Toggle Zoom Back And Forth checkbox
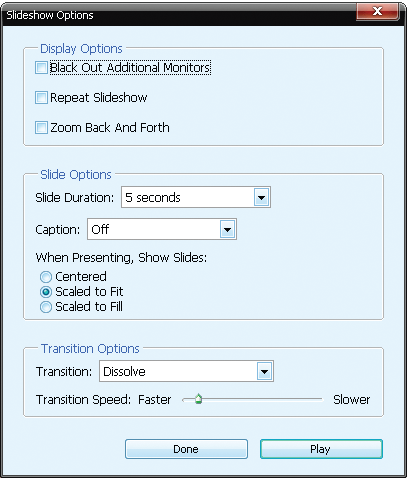Screen dimensions: 407x478 (x=41, y=128)
